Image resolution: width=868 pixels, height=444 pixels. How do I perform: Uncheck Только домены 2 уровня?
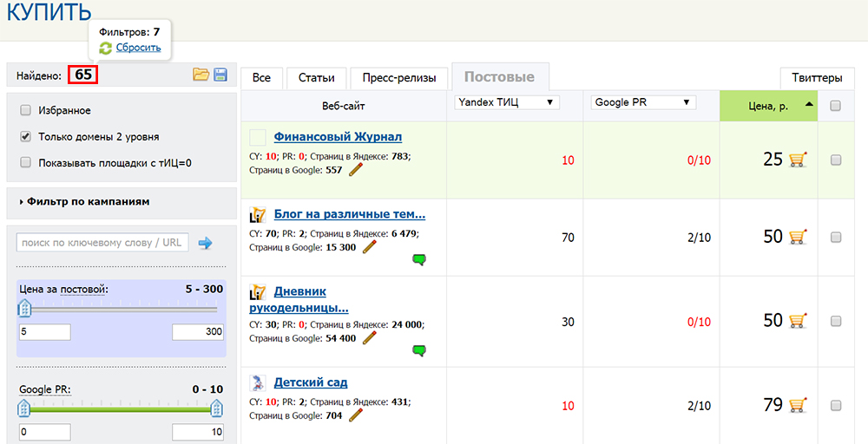coord(26,136)
